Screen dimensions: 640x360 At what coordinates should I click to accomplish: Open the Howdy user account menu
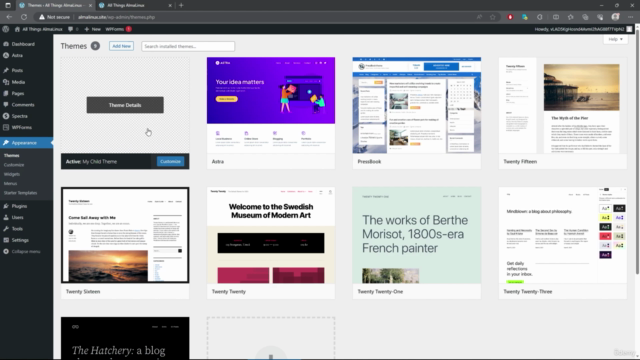pyautogui.click(x=583, y=29)
